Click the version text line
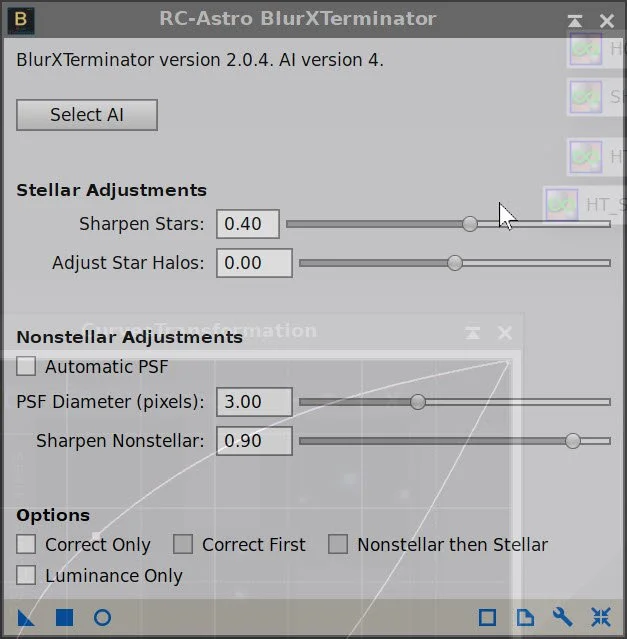Screen dimensions: 627x639 pyautogui.click(x=200, y=60)
